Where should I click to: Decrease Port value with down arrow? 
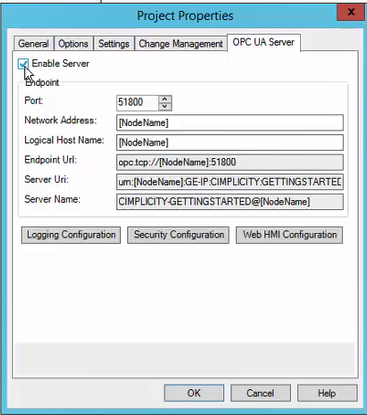[x=165, y=106]
